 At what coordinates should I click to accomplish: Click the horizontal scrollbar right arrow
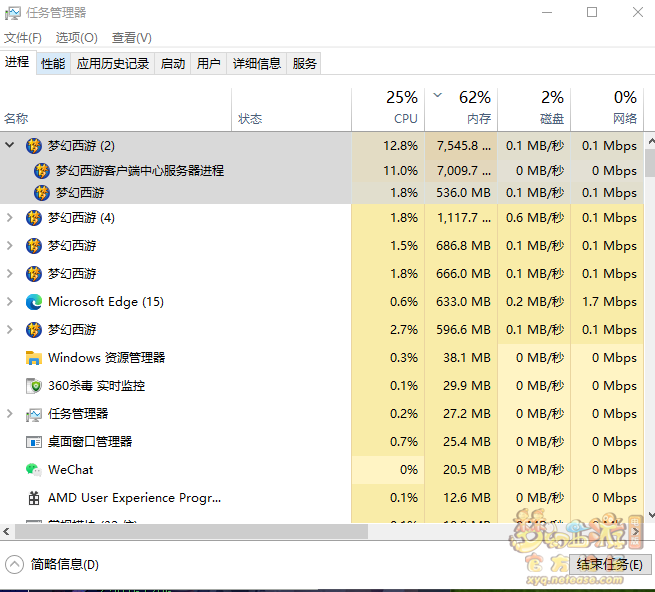(x=635, y=531)
